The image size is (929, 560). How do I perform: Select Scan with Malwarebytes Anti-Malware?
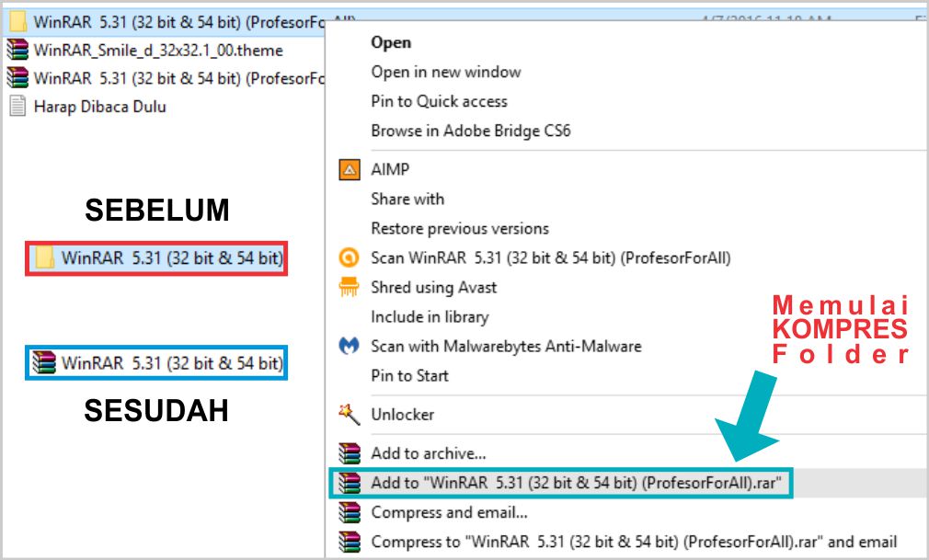[x=506, y=346]
